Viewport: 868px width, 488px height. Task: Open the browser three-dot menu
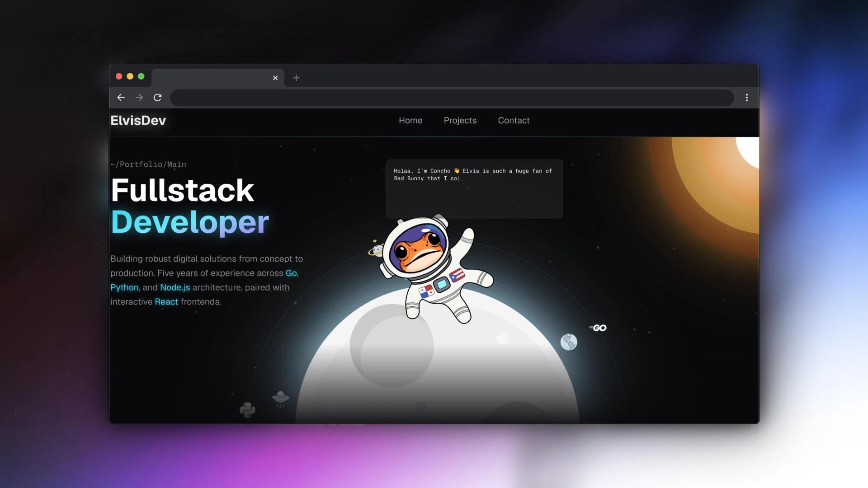click(x=747, y=98)
